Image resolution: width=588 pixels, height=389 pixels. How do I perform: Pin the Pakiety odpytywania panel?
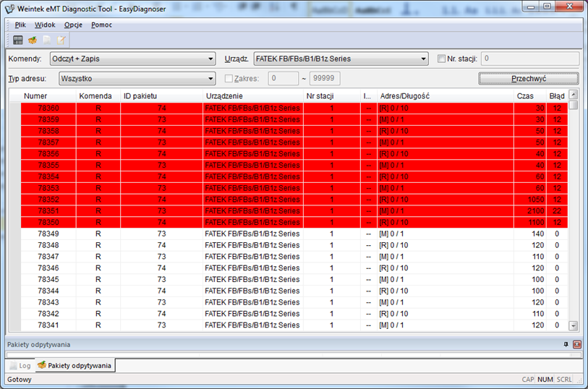[566, 344]
